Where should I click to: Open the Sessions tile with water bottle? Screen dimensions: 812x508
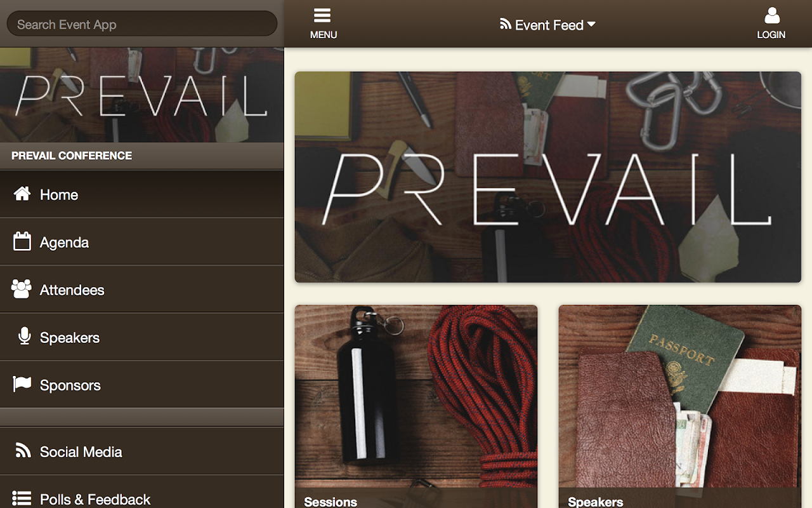[416, 406]
